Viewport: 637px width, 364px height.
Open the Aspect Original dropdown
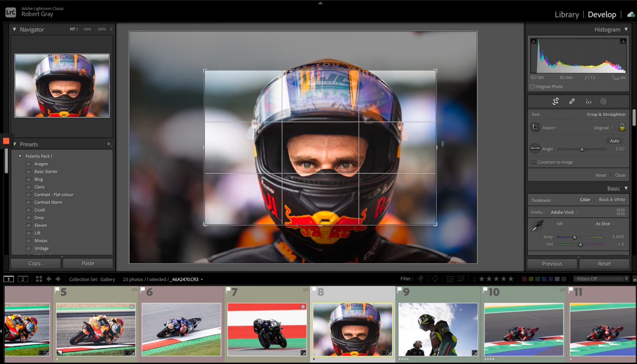pos(603,128)
